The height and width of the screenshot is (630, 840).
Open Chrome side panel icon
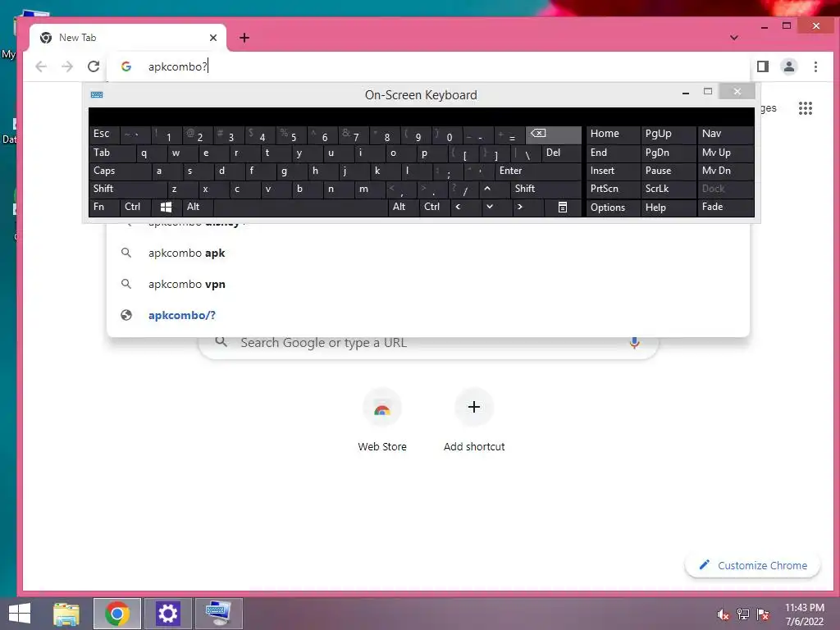(x=763, y=66)
